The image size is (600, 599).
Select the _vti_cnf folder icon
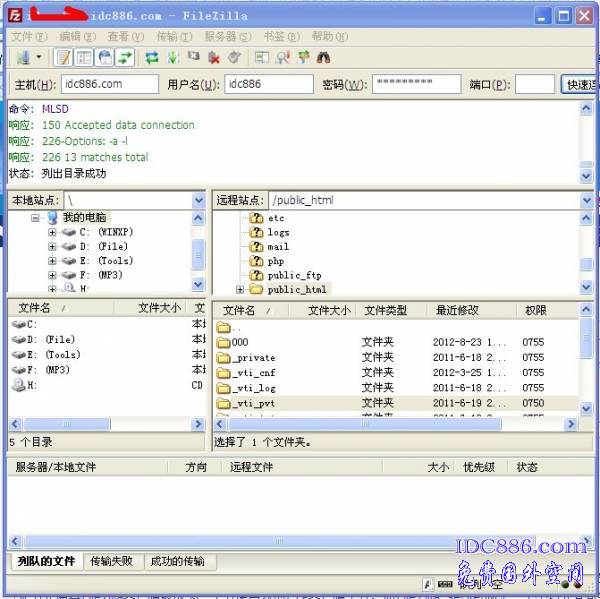pos(224,372)
